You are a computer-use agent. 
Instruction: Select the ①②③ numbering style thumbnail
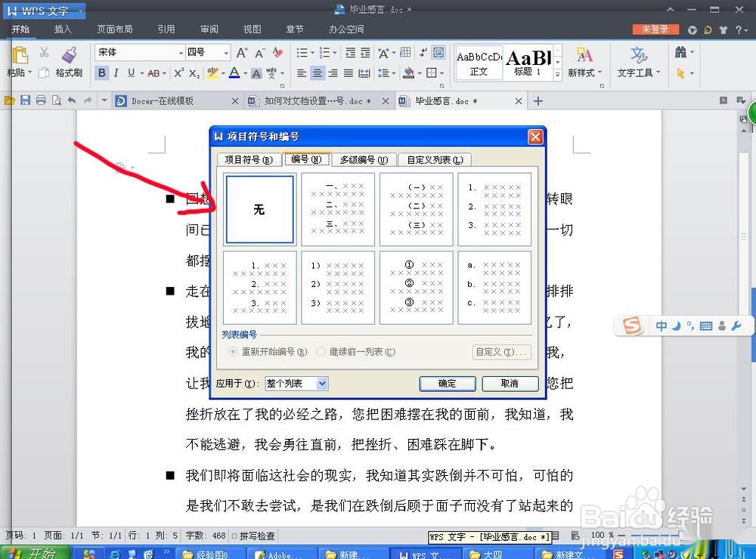[x=416, y=288]
